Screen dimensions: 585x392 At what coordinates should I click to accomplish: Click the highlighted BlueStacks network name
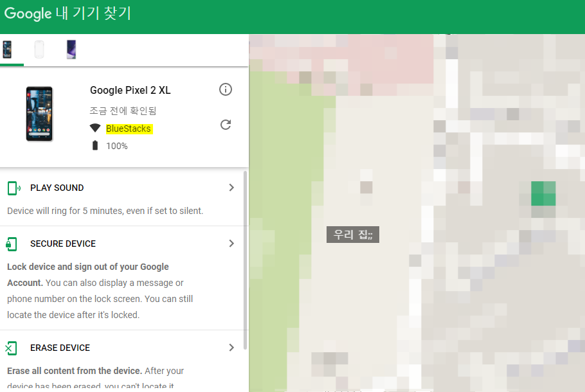point(129,129)
